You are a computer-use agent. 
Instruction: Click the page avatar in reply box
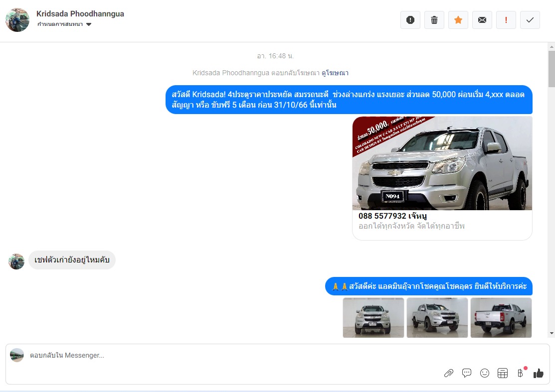coord(16,355)
